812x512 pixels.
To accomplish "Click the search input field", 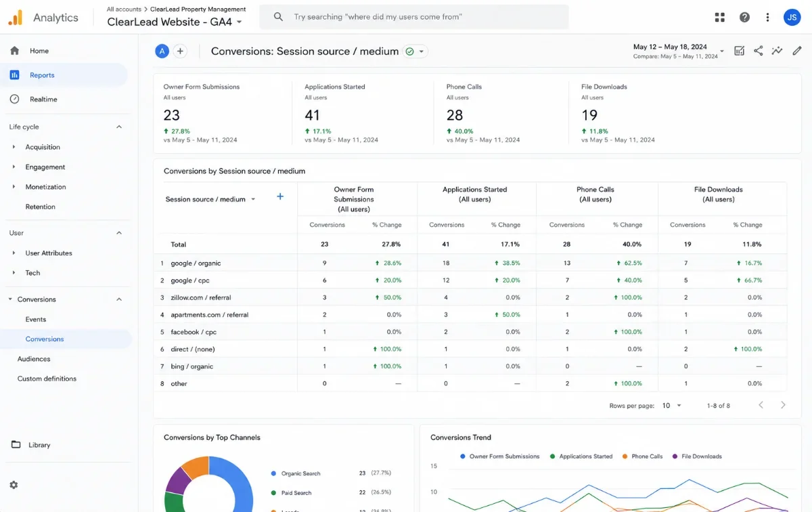I will (x=414, y=17).
